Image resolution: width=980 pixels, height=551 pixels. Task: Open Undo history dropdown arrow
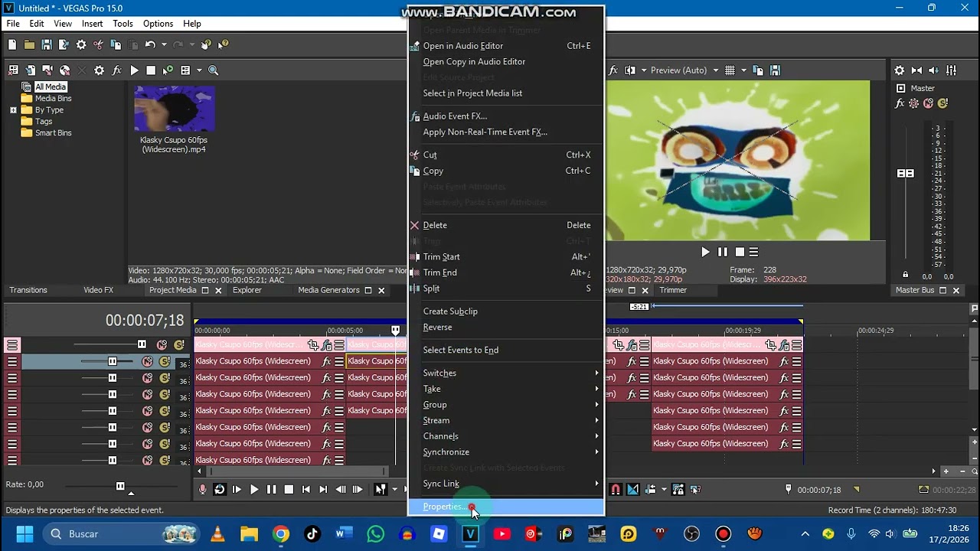163,45
